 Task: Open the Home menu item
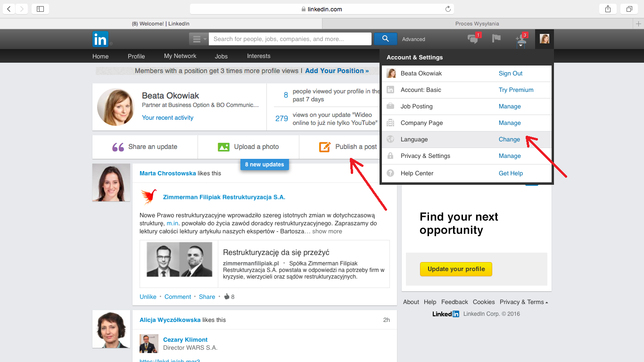click(100, 56)
